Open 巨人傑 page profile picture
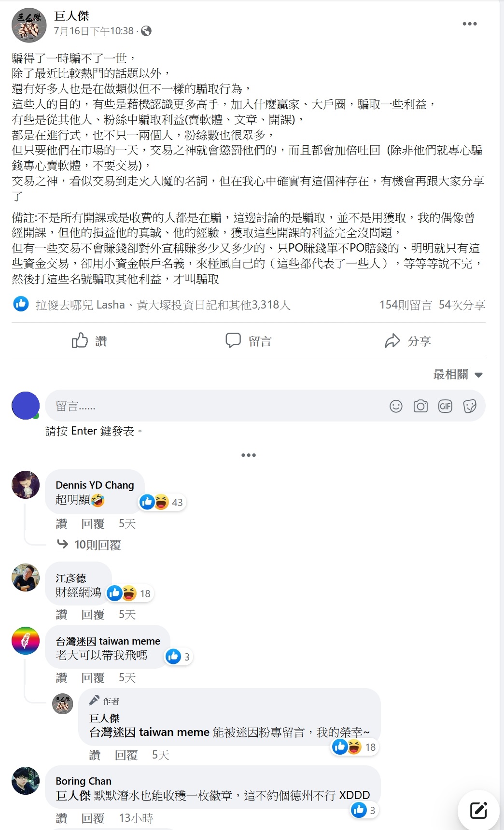 click(29, 25)
